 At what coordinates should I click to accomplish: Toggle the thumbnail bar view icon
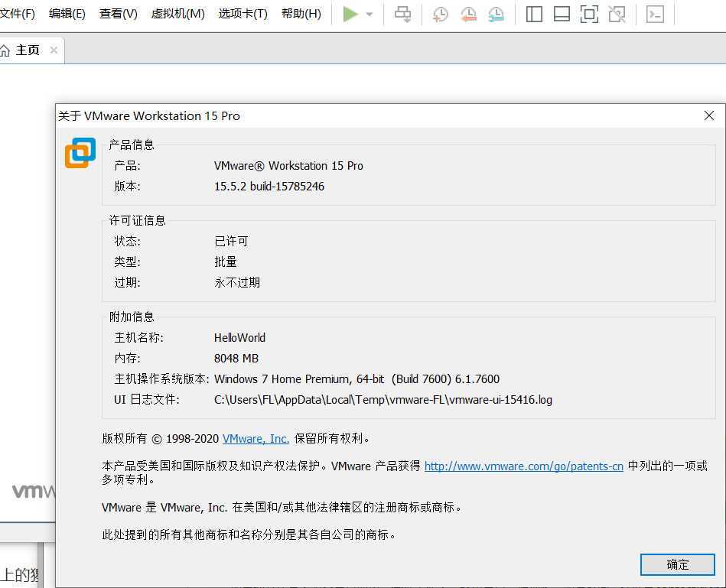562,15
